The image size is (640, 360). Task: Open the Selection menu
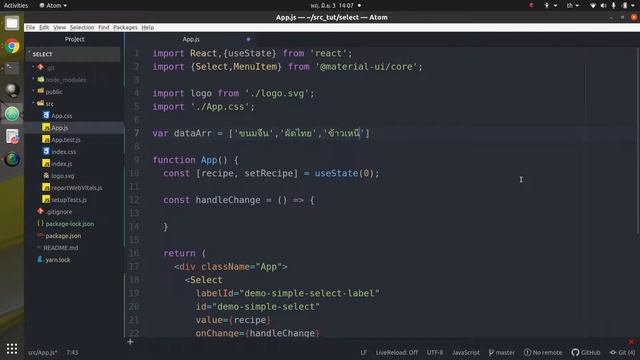(82, 27)
